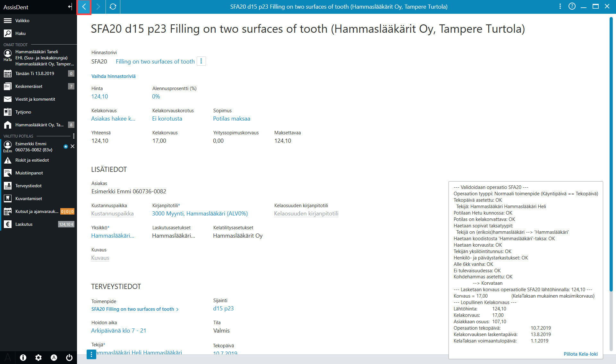Open the title bar three-dot menu
The height and width of the screenshot is (364, 616).
pos(560,6)
